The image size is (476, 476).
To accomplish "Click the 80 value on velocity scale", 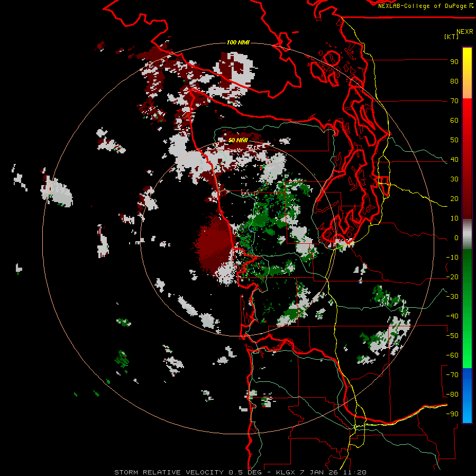I will tap(454, 81).
